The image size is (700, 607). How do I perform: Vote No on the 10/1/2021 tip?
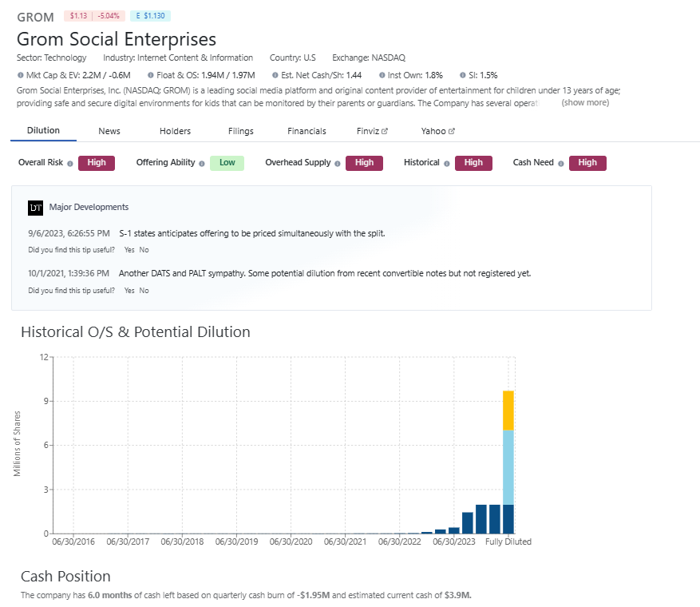pyautogui.click(x=144, y=291)
